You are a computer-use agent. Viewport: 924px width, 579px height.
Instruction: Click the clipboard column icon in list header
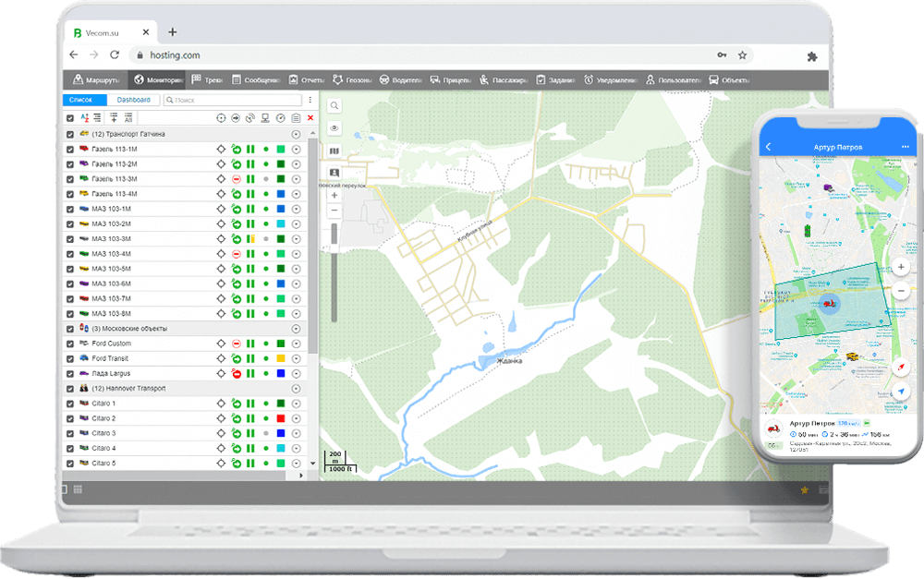click(296, 118)
